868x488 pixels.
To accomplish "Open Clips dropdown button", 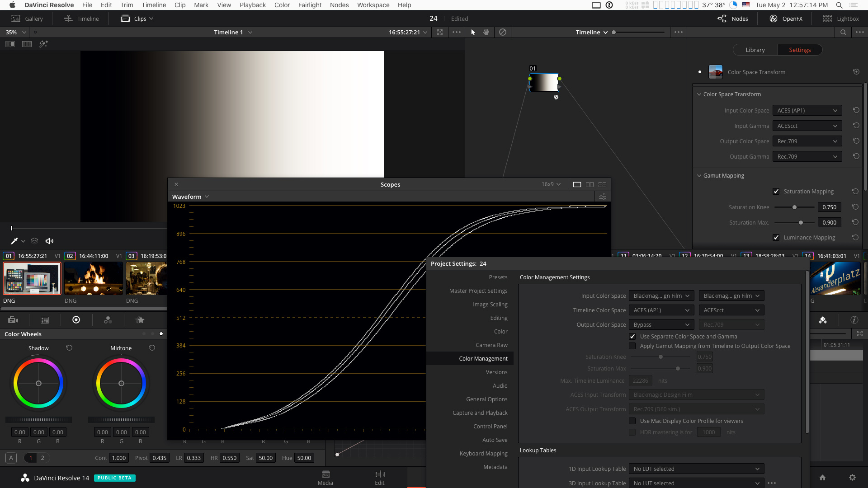I will click(x=137, y=19).
